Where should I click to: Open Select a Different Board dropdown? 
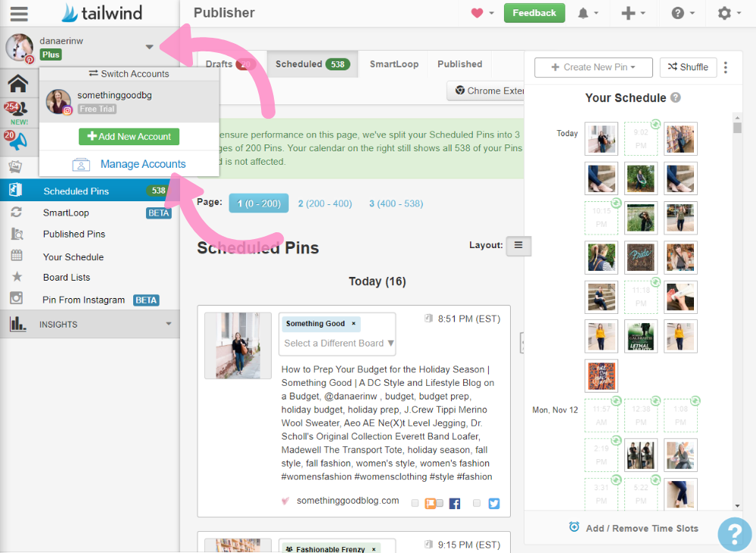point(338,343)
